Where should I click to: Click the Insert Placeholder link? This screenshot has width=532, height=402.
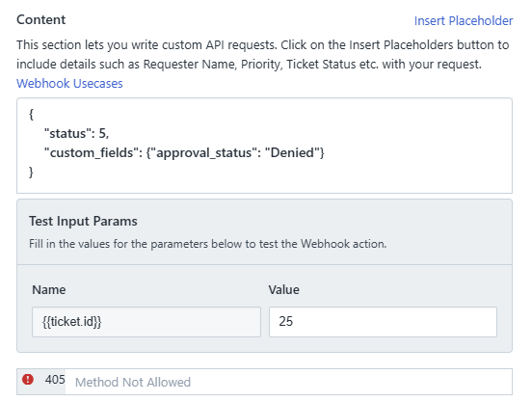point(464,20)
